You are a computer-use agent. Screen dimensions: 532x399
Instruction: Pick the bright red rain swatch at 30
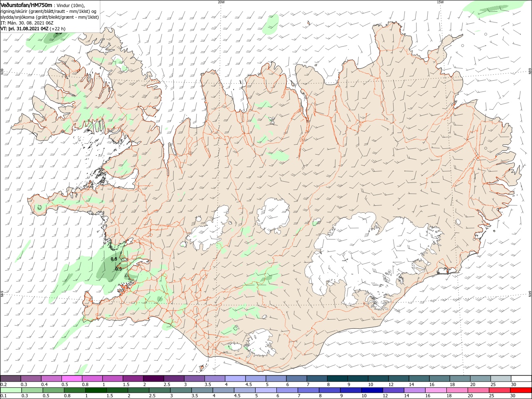(520, 390)
